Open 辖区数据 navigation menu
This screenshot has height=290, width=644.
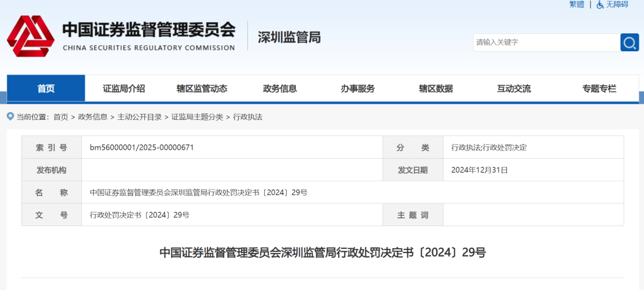tap(436, 88)
